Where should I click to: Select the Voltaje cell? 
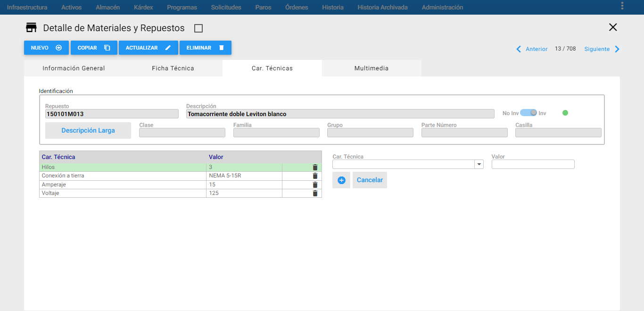tap(123, 193)
